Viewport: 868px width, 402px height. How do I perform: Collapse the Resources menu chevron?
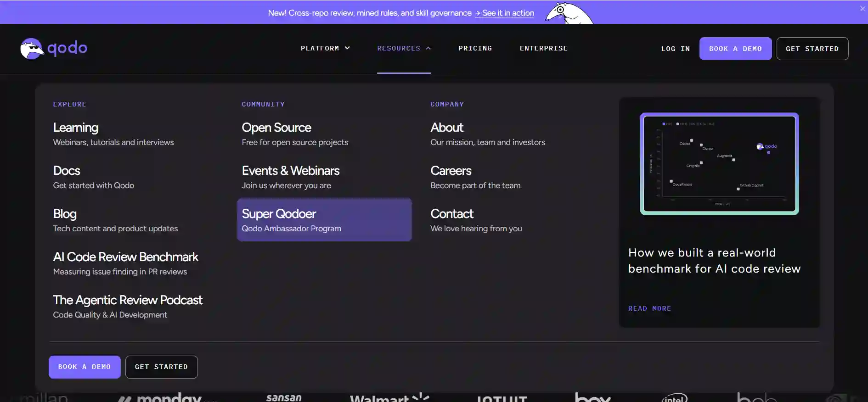point(428,48)
